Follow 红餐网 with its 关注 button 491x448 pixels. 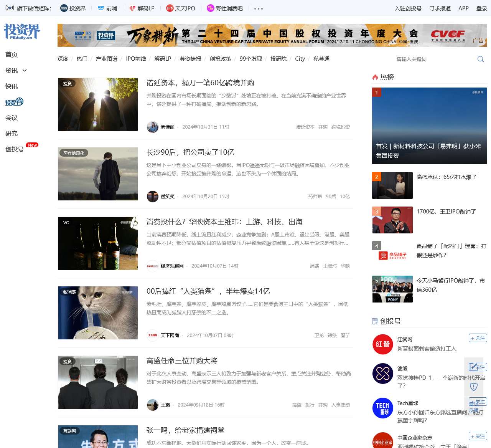tap(478, 338)
